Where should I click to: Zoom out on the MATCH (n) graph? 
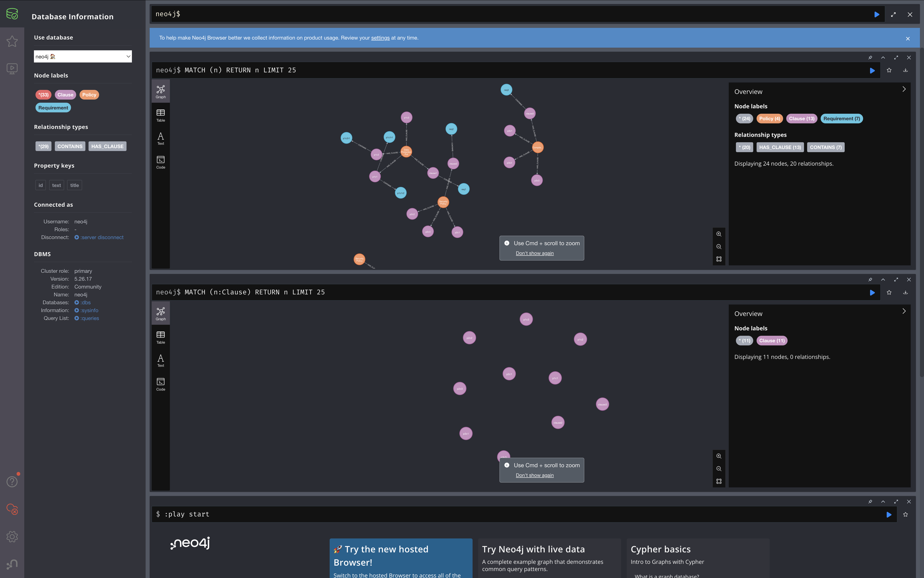coord(719,247)
